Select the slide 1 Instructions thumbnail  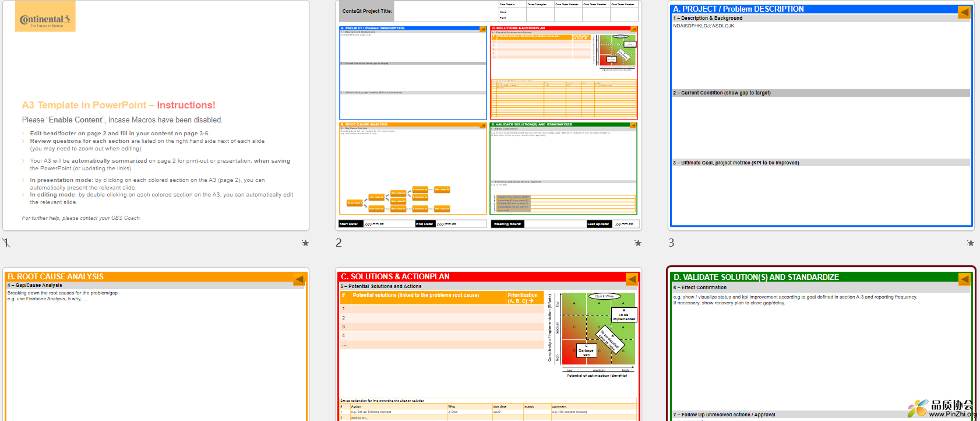click(156, 115)
